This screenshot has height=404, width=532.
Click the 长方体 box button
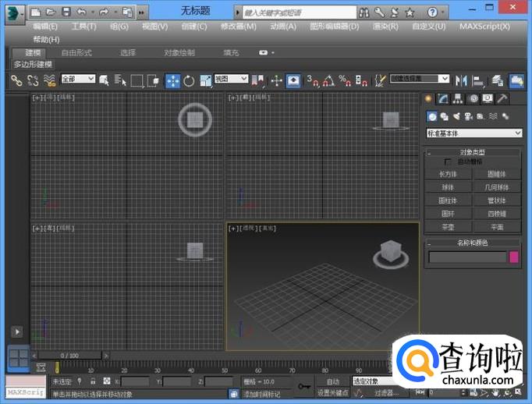(448, 174)
